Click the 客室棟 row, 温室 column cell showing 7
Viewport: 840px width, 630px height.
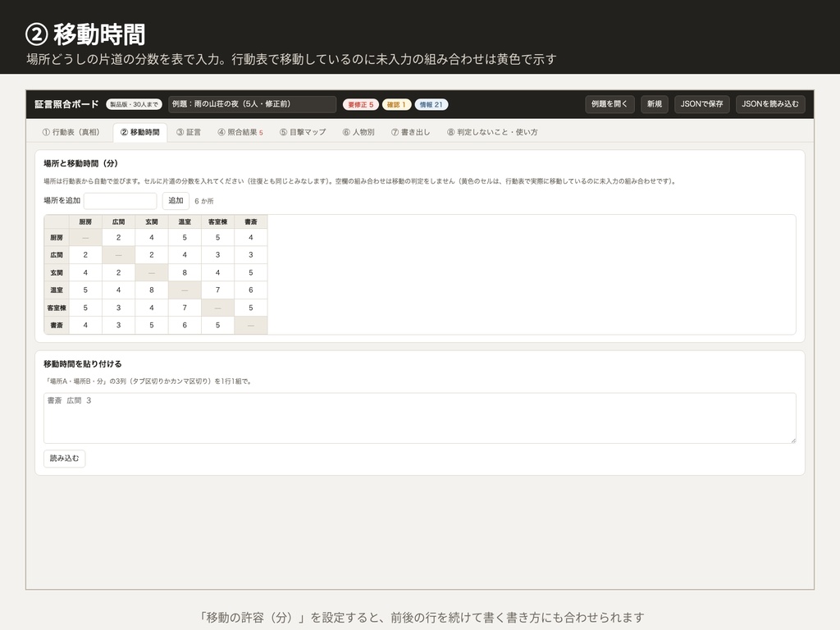point(185,308)
